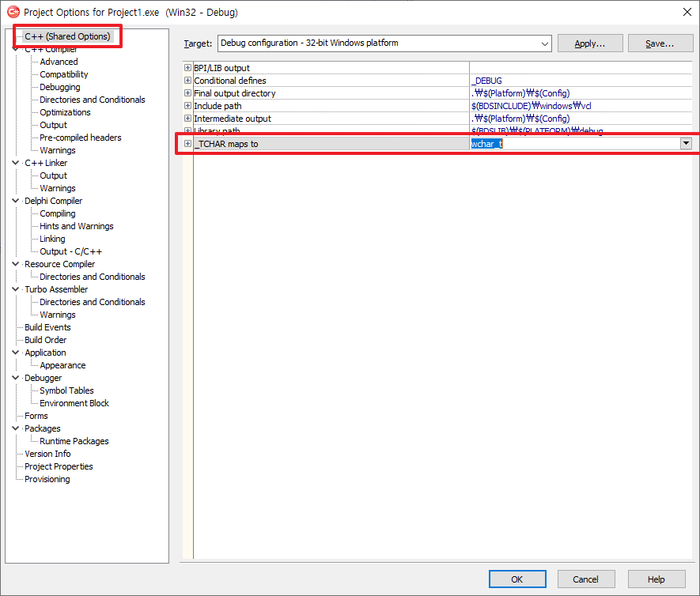700x596 pixels.
Task: Open the Target configuration combo box
Action: (384, 43)
